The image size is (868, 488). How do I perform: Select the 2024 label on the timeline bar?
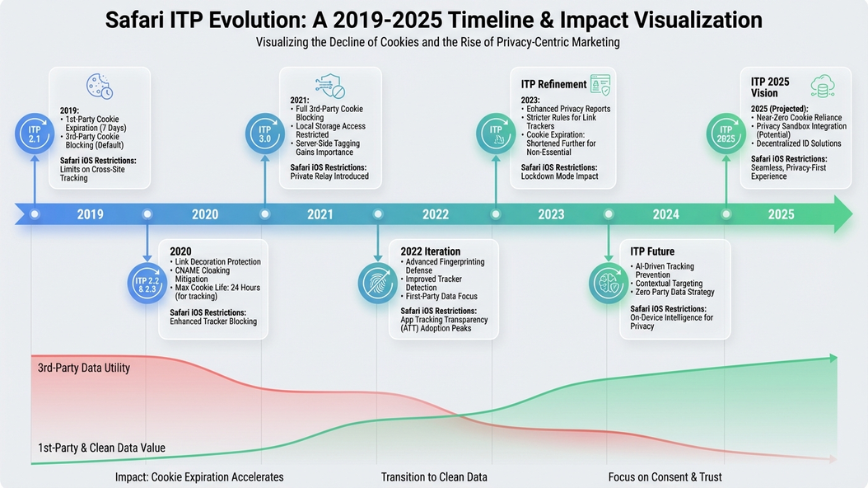[665, 213]
